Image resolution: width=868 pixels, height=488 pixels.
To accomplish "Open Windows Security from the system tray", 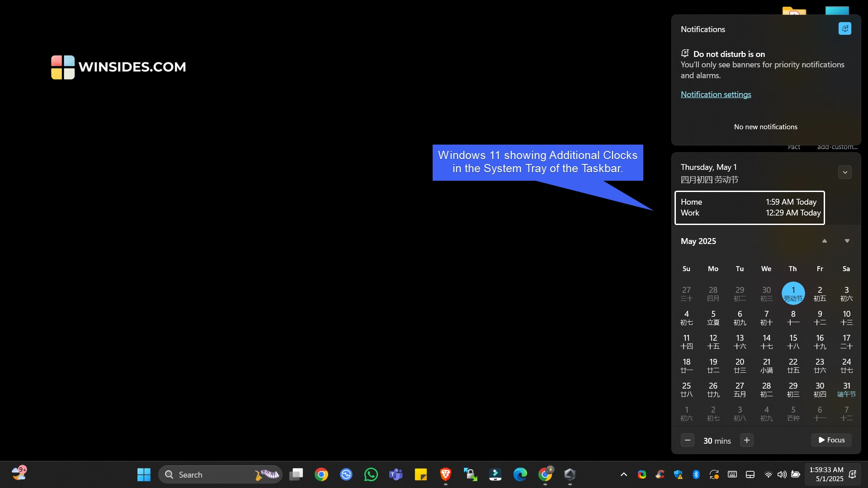I will coord(678,474).
